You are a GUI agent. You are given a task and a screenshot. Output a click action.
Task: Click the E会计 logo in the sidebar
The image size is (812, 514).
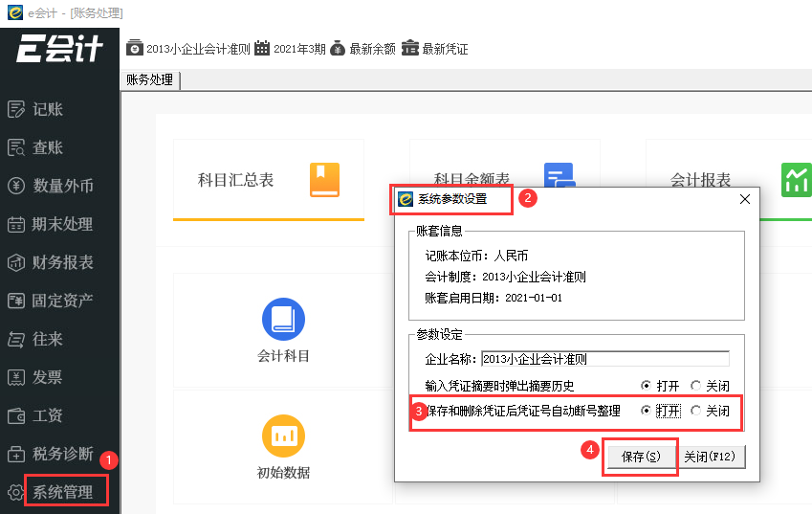click(x=59, y=48)
